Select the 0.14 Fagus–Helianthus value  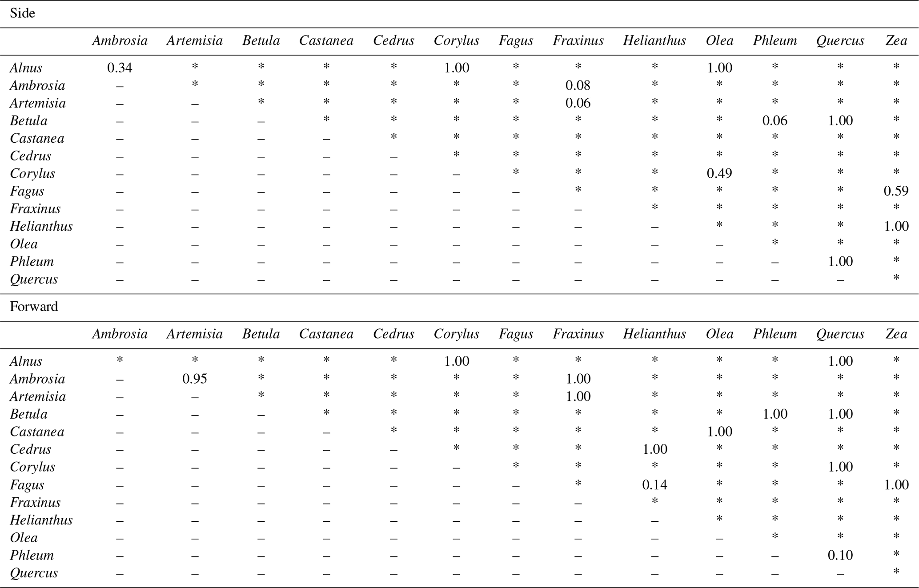[x=654, y=485]
